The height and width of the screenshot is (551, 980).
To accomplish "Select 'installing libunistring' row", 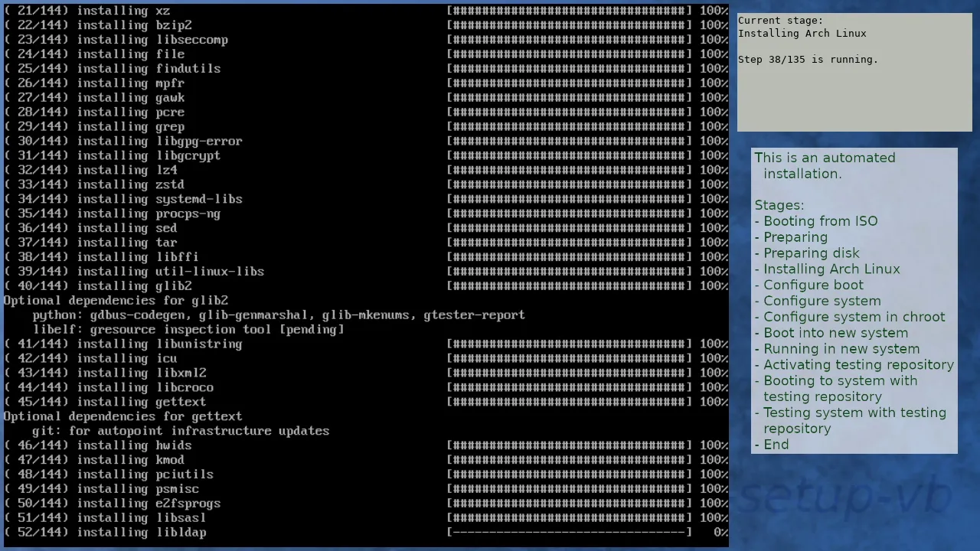I will [366, 344].
